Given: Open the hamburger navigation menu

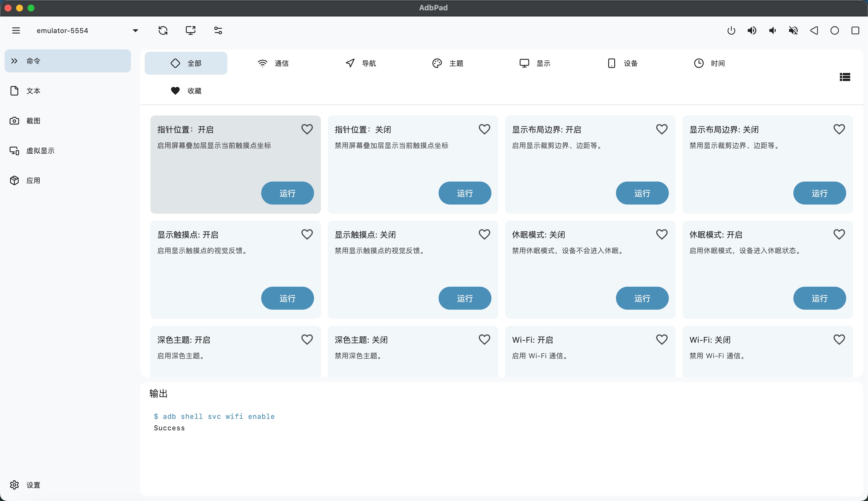Looking at the screenshot, I should point(16,31).
